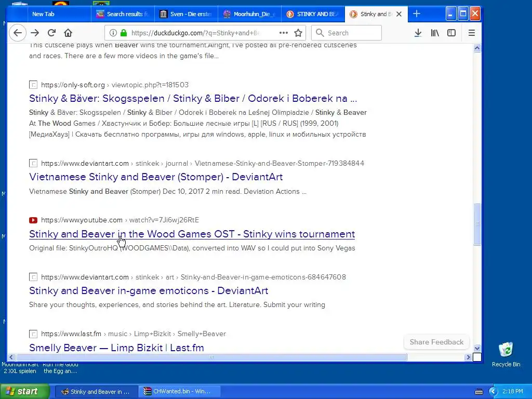Switch to the Search results tab
532x399 pixels.
[123, 14]
